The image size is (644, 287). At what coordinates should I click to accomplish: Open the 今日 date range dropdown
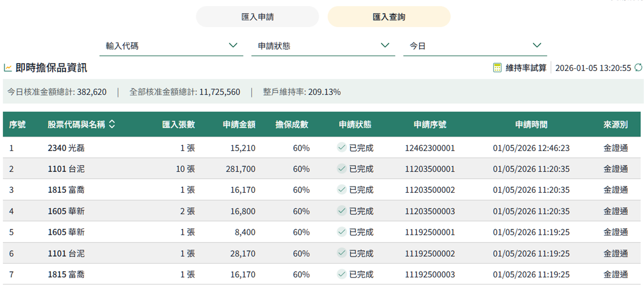pos(475,46)
